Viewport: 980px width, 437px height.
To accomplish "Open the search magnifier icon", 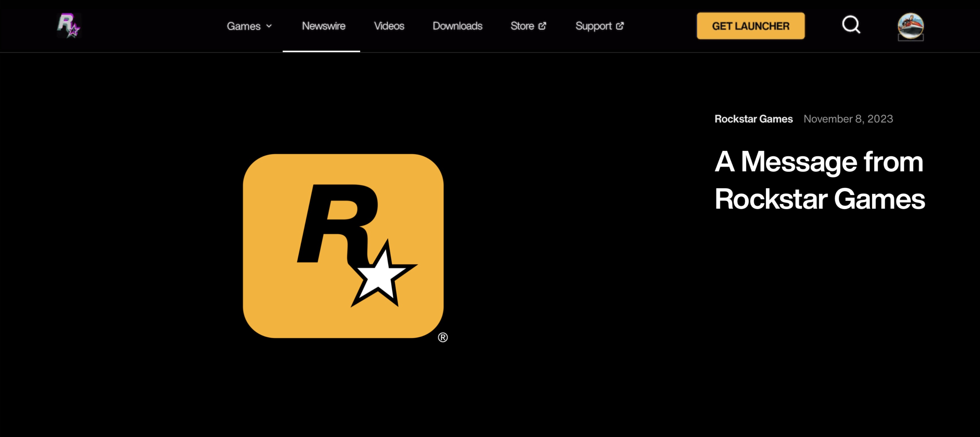I will pyautogui.click(x=851, y=25).
